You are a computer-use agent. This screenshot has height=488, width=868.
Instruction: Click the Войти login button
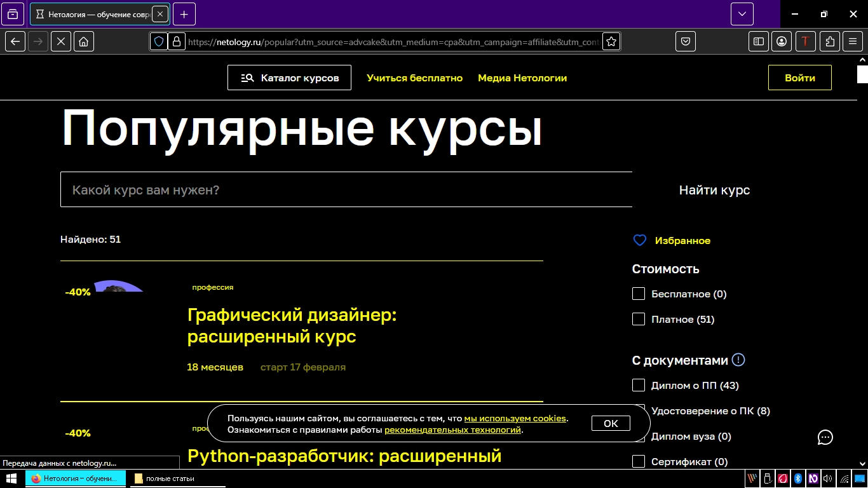(800, 78)
